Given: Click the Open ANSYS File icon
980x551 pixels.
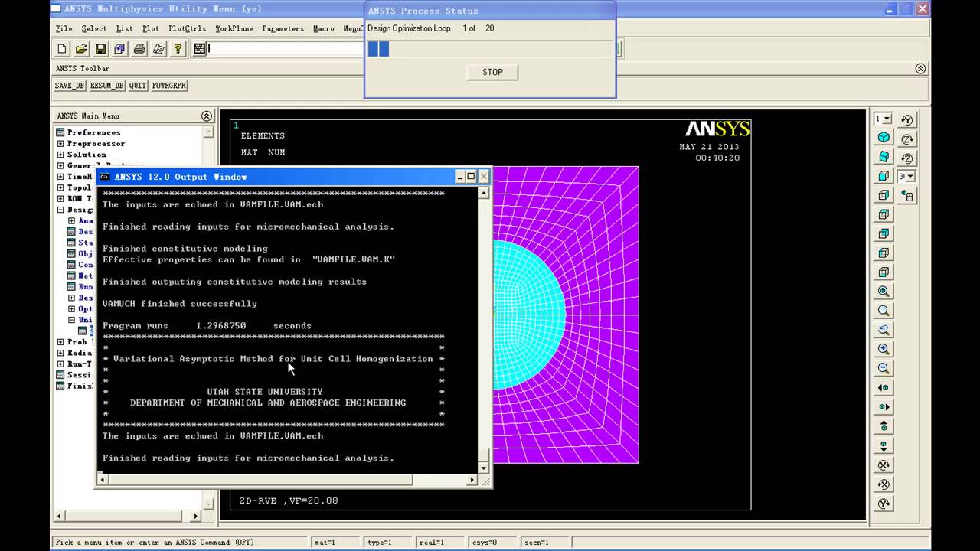Looking at the screenshot, I should click(81, 49).
